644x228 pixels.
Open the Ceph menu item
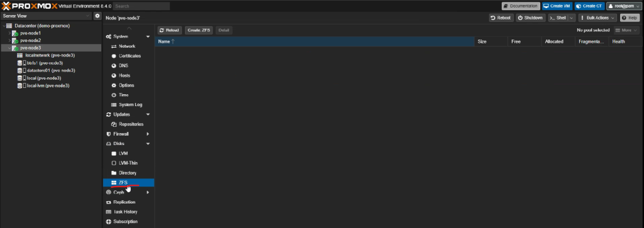point(128,192)
